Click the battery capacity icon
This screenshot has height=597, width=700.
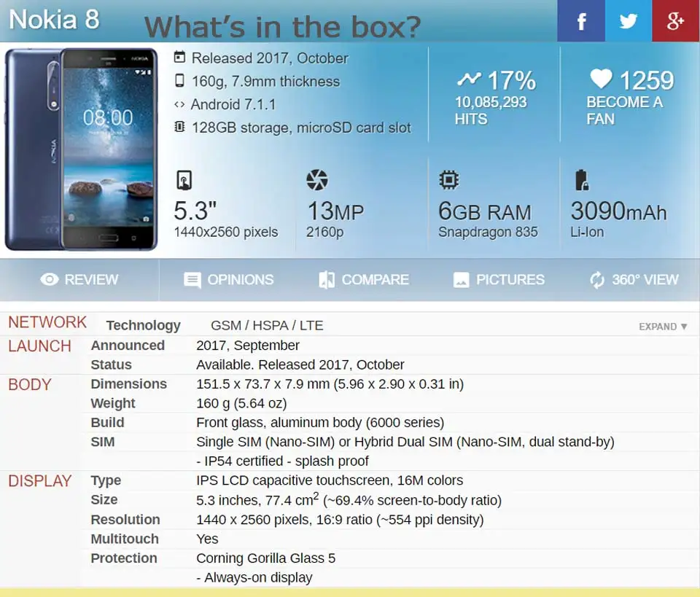pyautogui.click(x=581, y=180)
